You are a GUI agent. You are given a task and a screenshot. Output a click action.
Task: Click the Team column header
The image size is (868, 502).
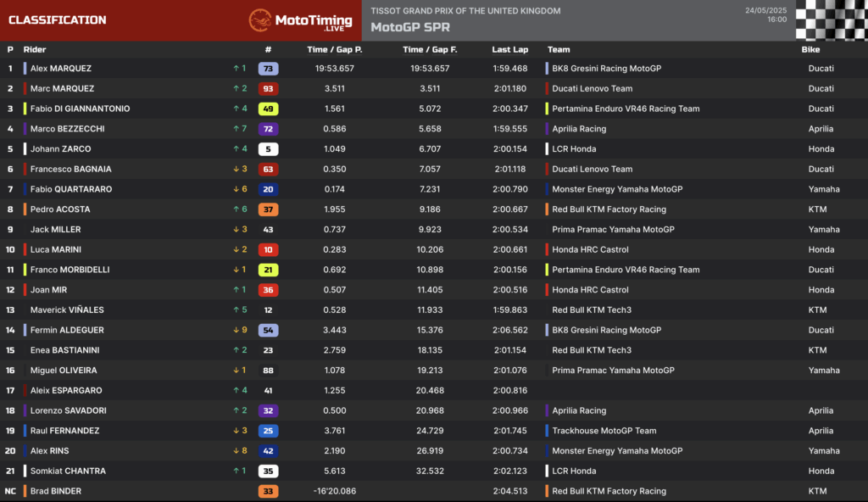[x=559, y=49]
